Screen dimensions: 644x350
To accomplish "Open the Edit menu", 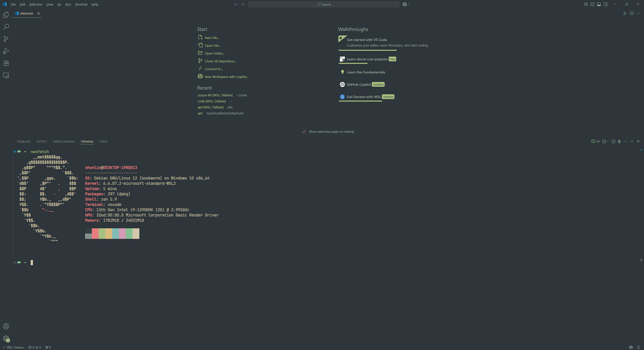I will click(x=22, y=4).
